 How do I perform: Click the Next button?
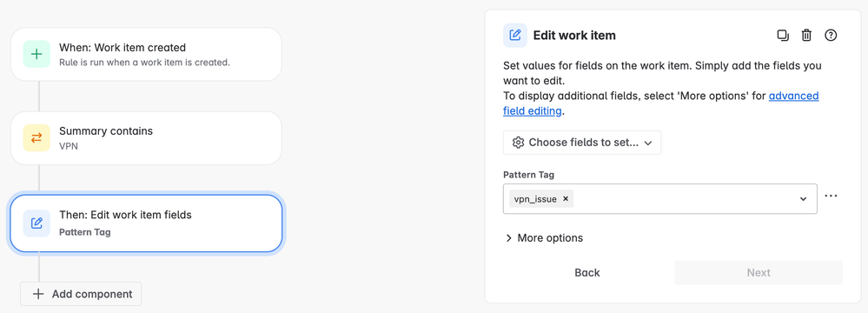point(759,272)
